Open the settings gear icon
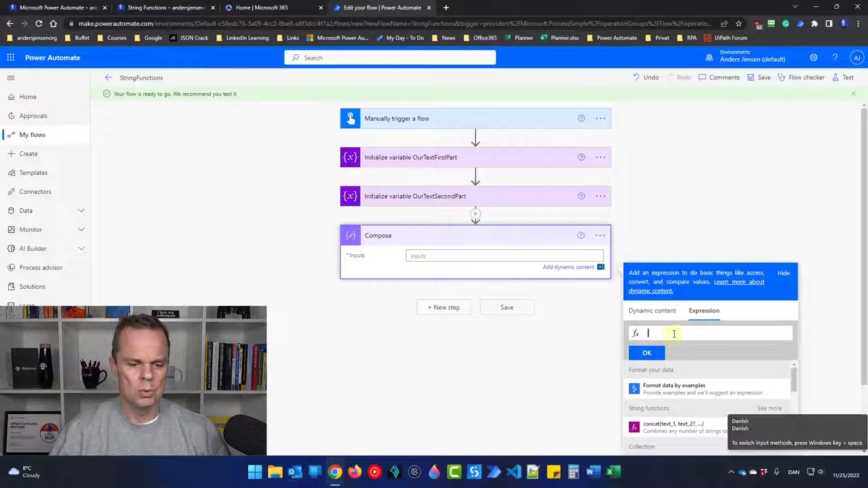 coord(813,58)
